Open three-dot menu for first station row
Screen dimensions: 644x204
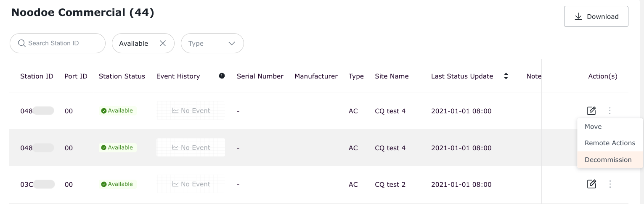(610, 111)
